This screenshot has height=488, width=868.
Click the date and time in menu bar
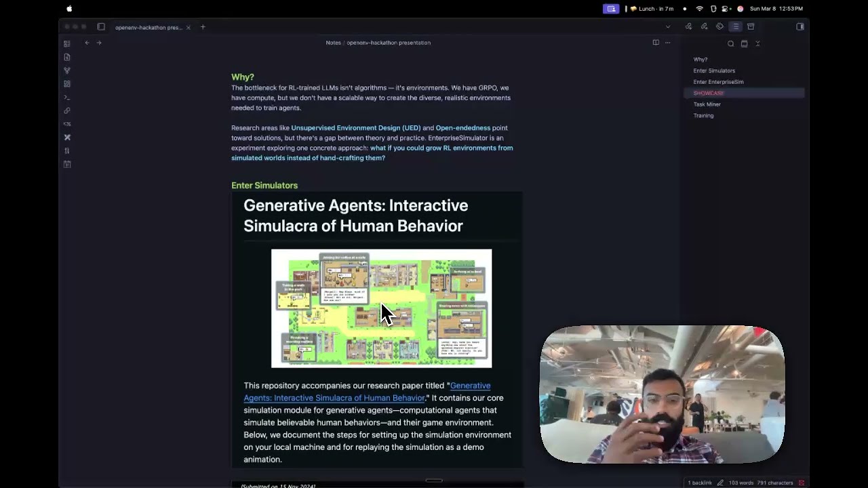776,9
